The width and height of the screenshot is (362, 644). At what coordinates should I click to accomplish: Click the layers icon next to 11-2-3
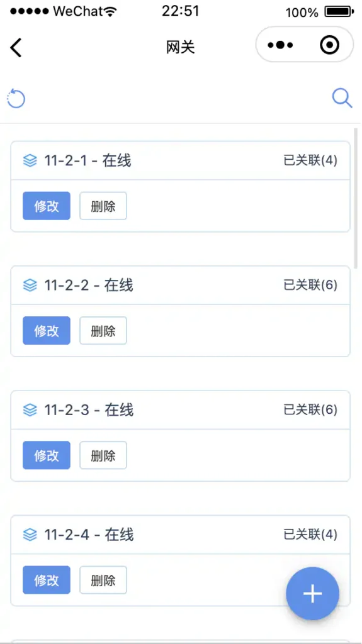30,410
